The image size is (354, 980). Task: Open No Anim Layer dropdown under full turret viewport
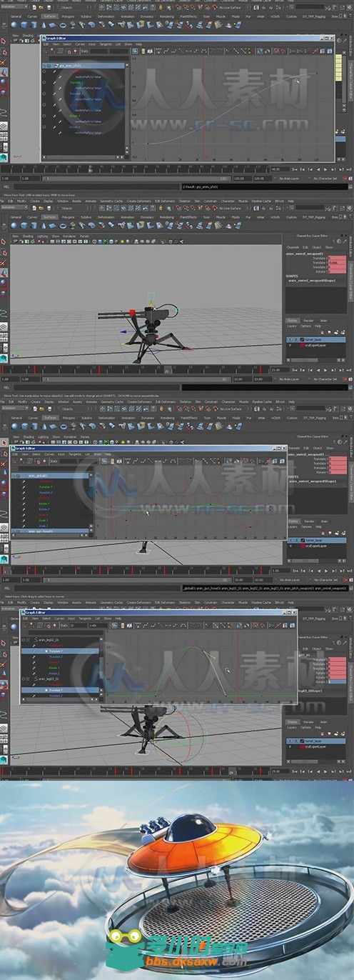290,379
